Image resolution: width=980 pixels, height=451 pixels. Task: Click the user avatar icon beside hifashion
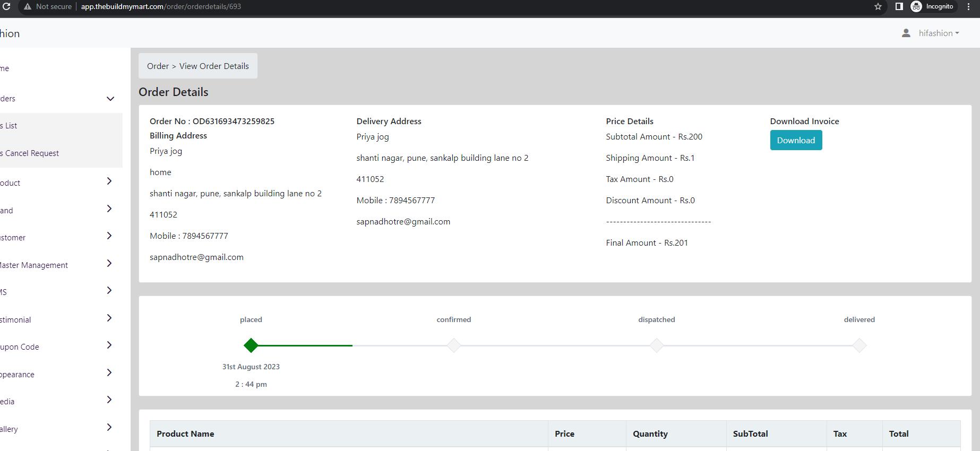click(906, 33)
